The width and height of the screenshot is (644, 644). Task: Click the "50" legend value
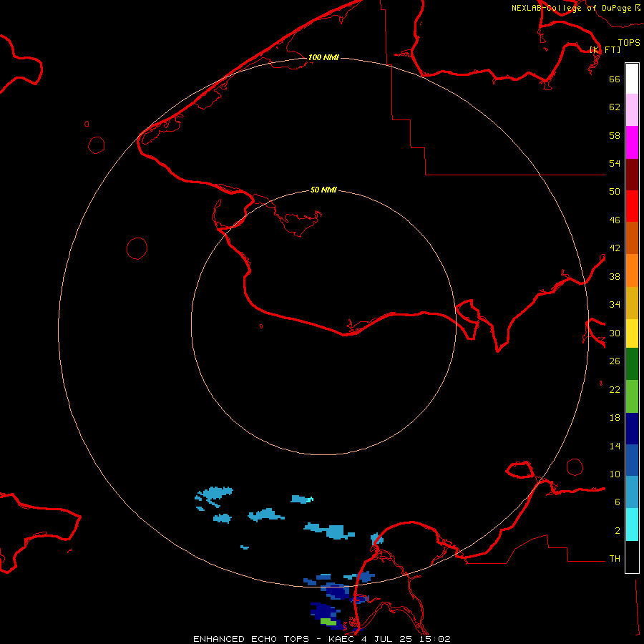tap(615, 192)
